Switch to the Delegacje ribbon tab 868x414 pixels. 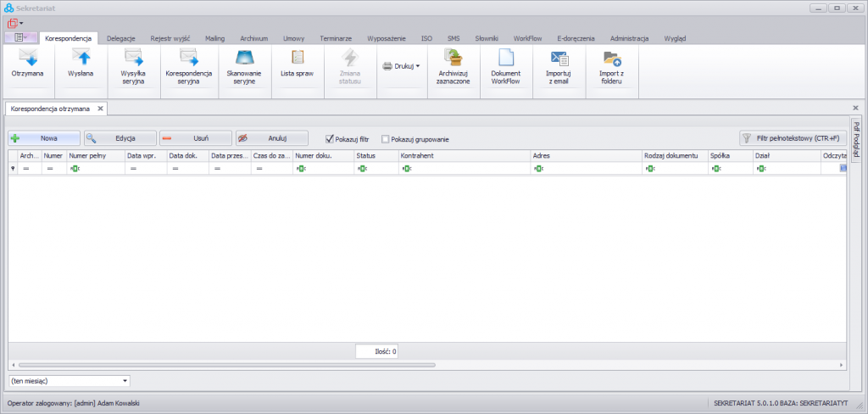click(122, 38)
